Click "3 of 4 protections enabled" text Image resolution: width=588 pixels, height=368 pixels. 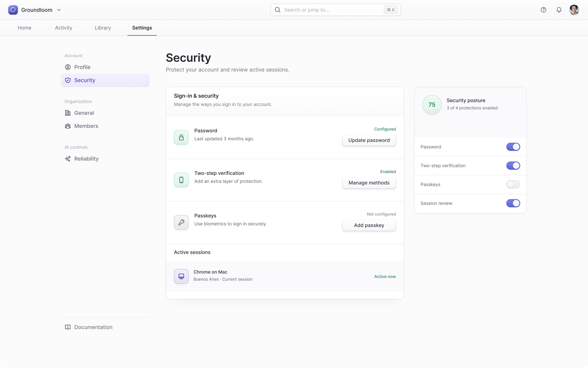pos(472,108)
